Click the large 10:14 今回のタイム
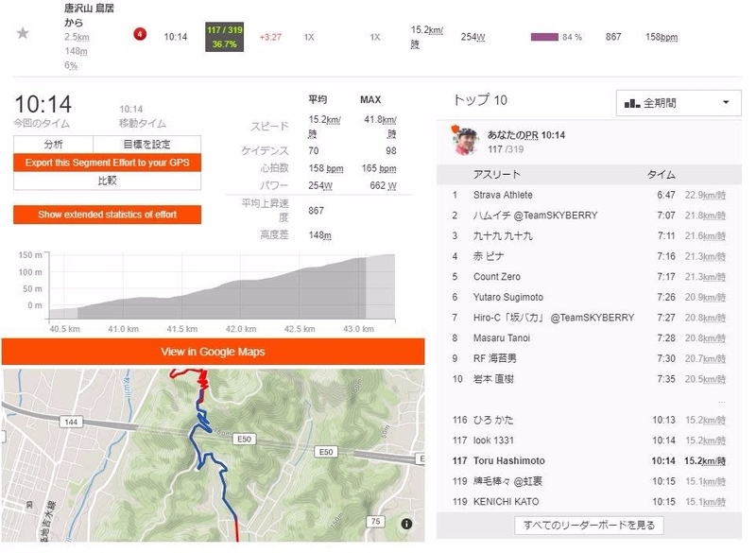 [43, 105]
